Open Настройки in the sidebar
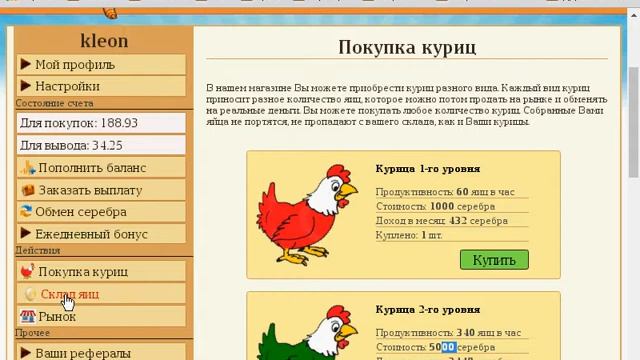640x360 pixels. point(101,86)
